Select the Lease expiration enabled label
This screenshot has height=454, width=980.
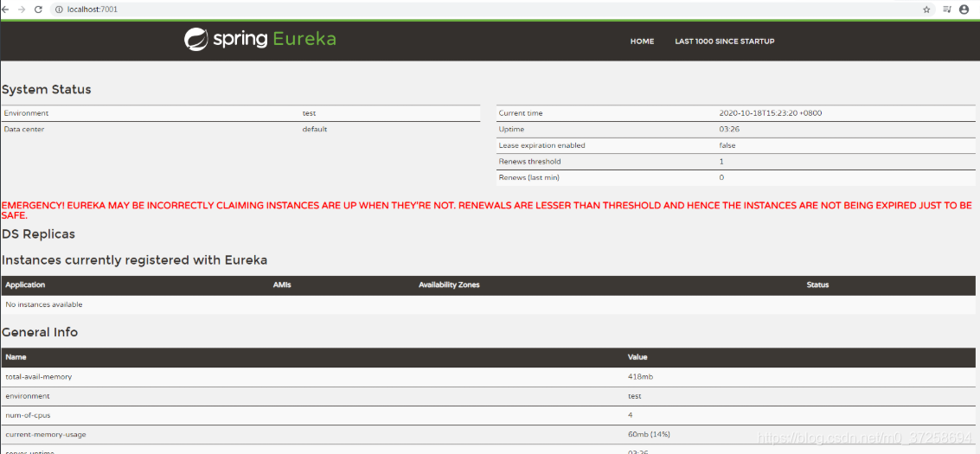point(541,145)
